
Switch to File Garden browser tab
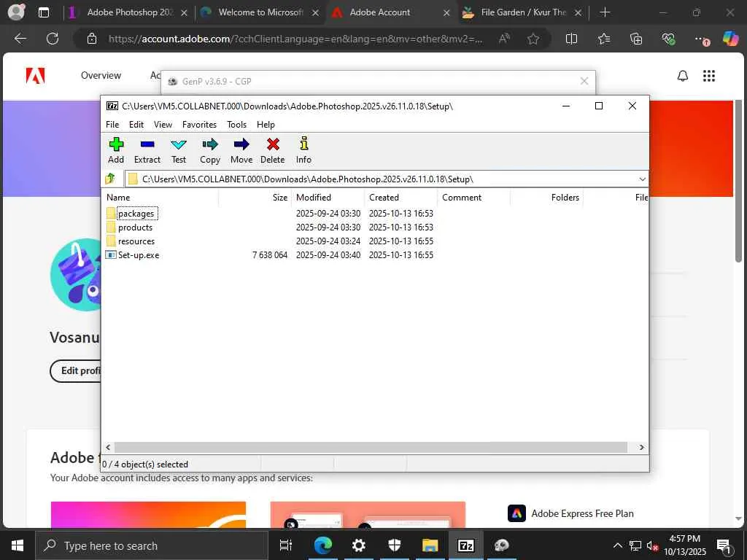[x=523, y=12]
